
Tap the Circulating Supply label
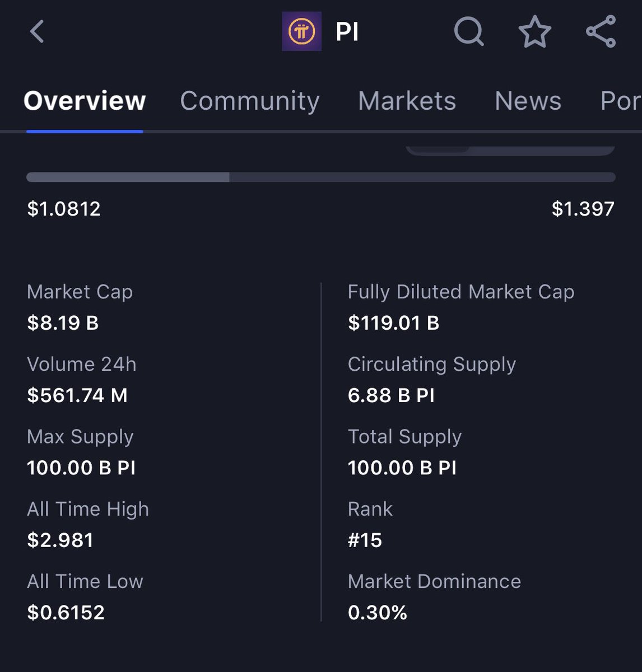431,364
